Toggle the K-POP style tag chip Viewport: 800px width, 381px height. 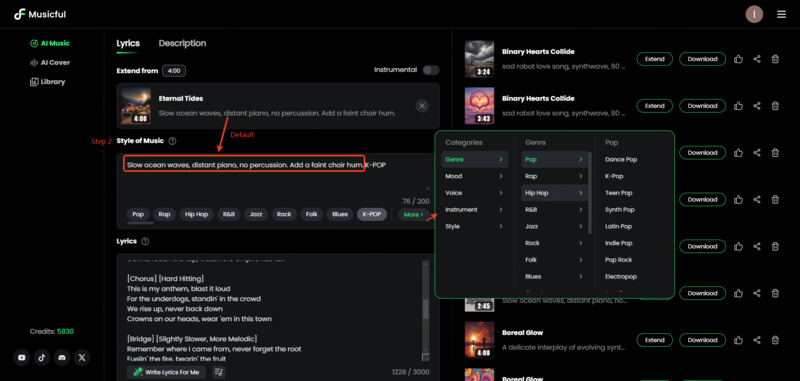tap(371, 215)
